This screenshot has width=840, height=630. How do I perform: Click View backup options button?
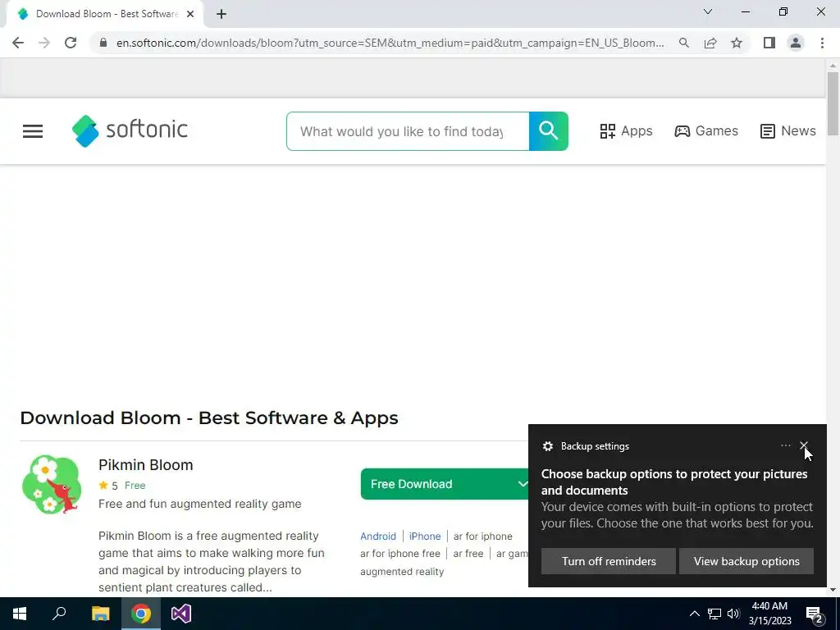coord(746,561)
